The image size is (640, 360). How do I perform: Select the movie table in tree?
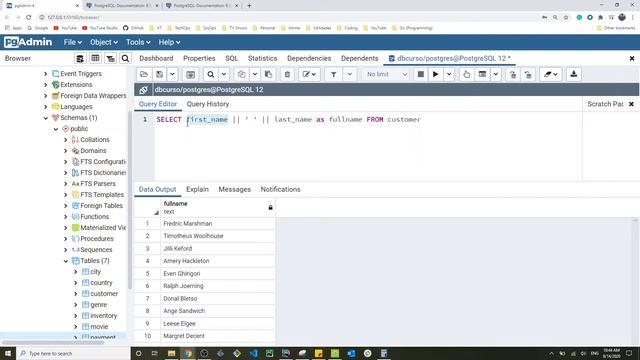coord(99,327)
